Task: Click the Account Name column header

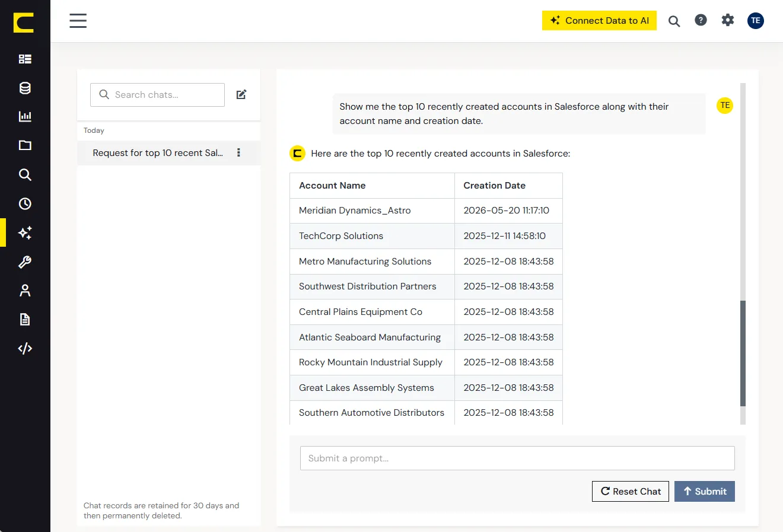Action: coord(372,186)
